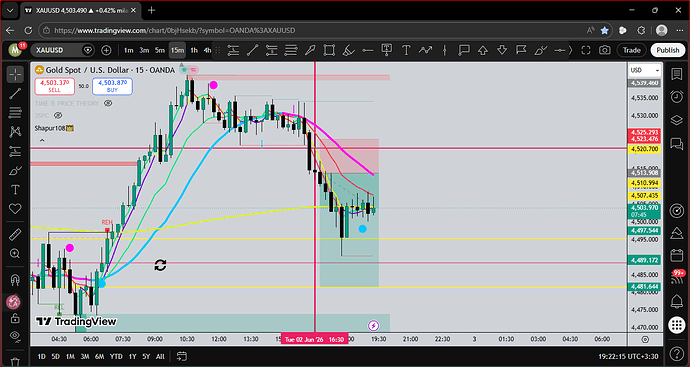The height and width of the screenshot is (367, 690).
Task: Select the trend line tool in left sidebar
Action: pos(15,93)
